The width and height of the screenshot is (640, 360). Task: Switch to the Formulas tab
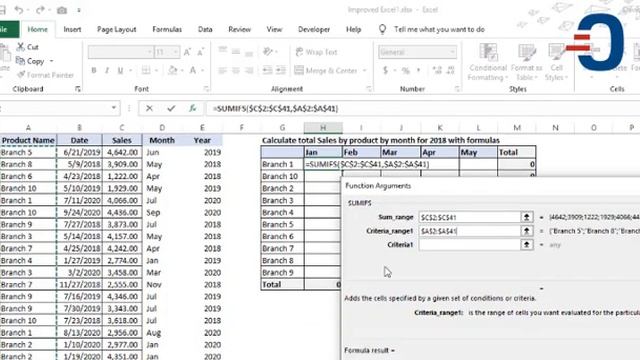[167, 29]
